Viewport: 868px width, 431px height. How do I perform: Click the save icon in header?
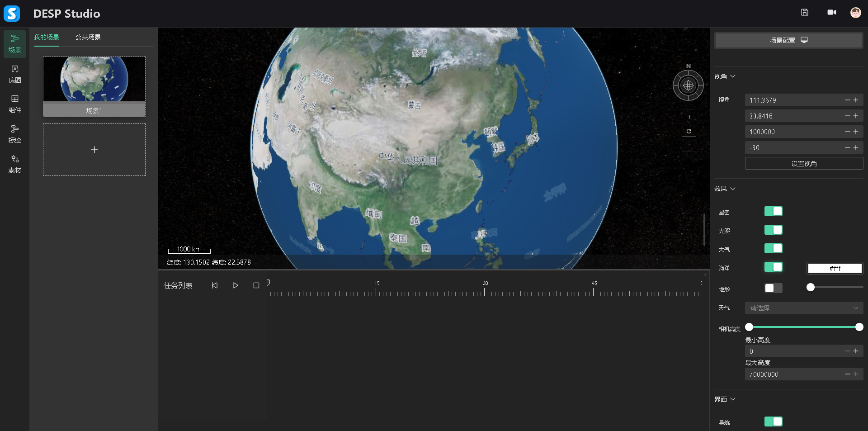[x=804, y=13]
